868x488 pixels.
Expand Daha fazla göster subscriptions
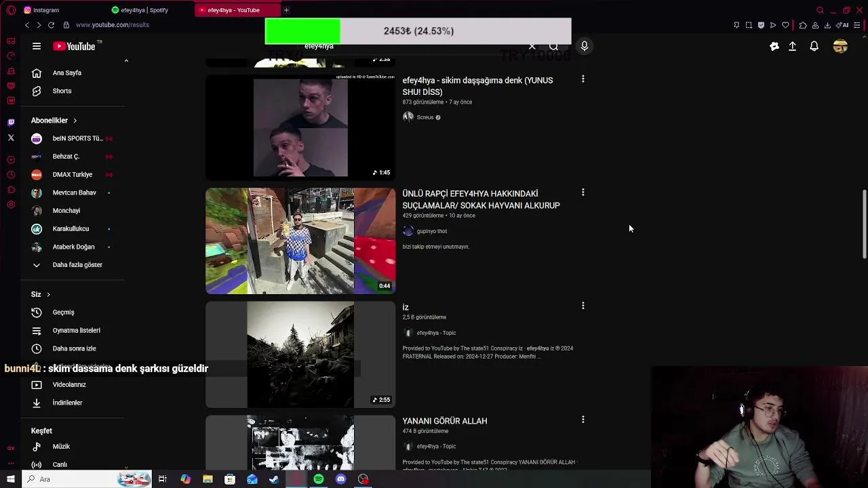[73, 265]
